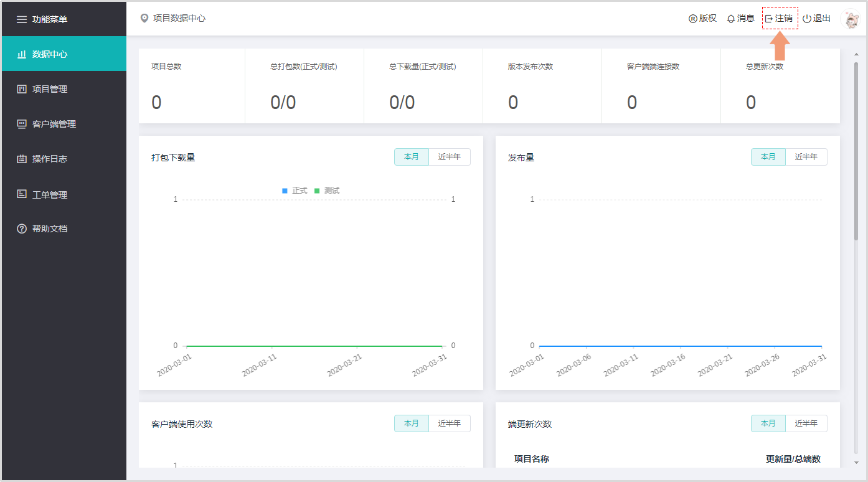Switch 发布量 chart to 近半年
868x482 pixels.
[x=806, y=157]
